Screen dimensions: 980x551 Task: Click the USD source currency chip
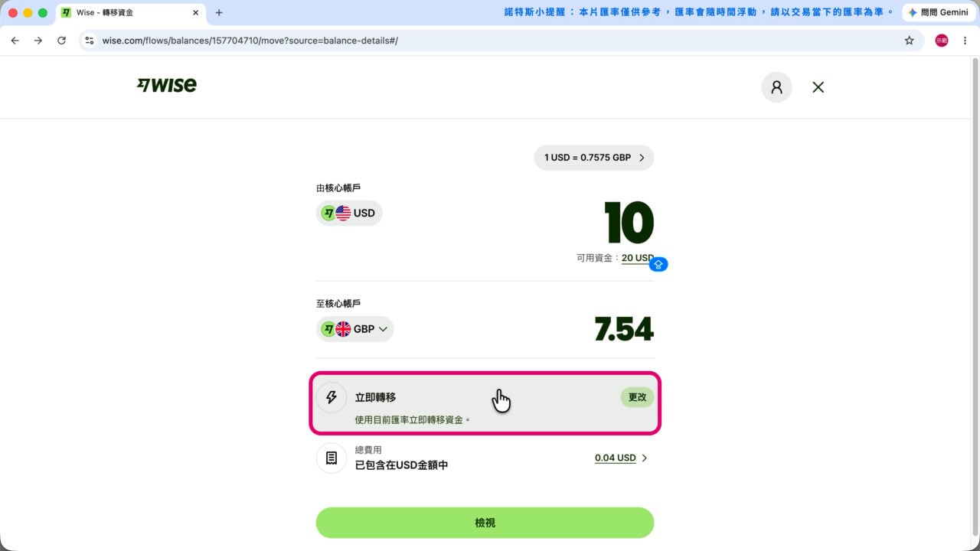pos(349,213)
